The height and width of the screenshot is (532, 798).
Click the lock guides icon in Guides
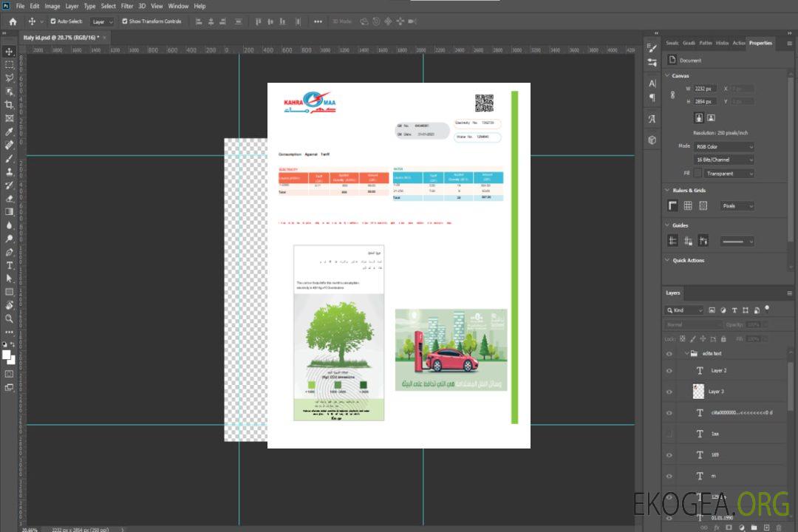point(688,241)
